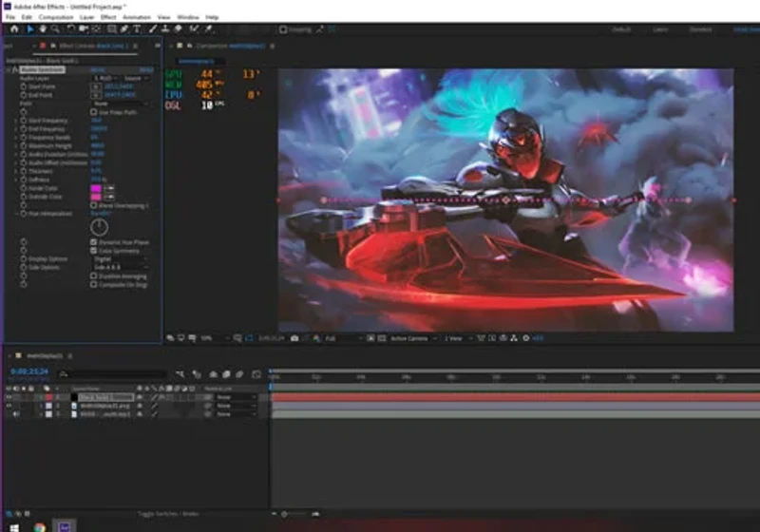Open the Edit menu
Image resolution: width=760 pixels, height=532 pixels.
pos(27,17)
